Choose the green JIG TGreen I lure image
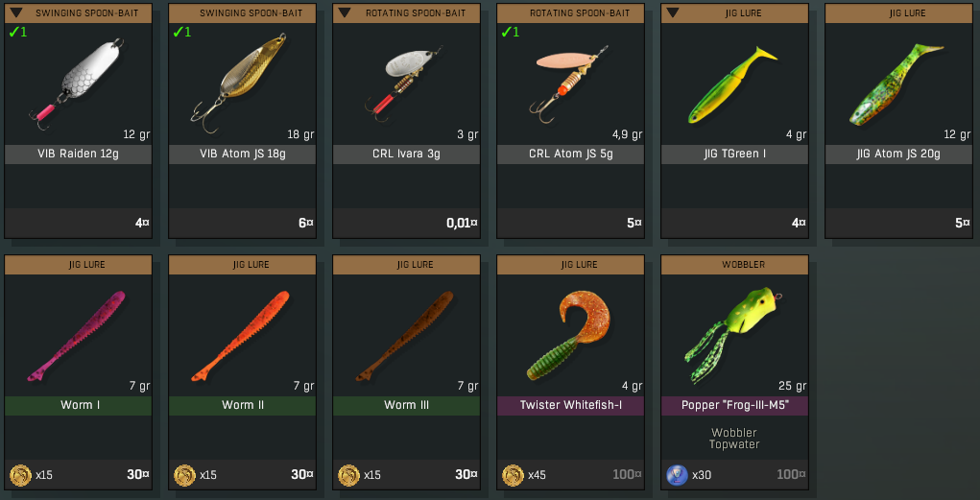Viewport: 980px width, 500px height. point(732,85)
